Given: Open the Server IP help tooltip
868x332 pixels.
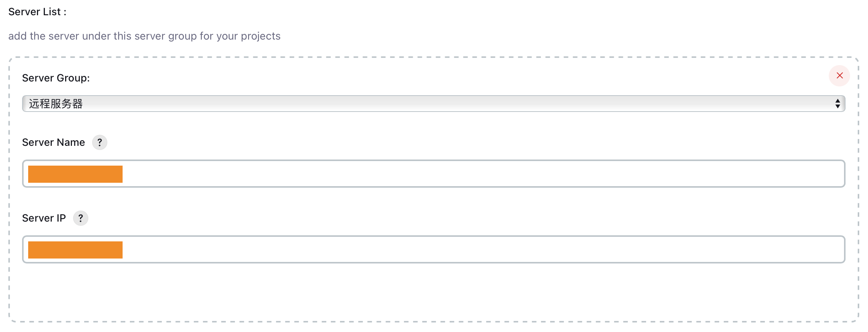Looking at the screenshot, I should coord(81,218).
